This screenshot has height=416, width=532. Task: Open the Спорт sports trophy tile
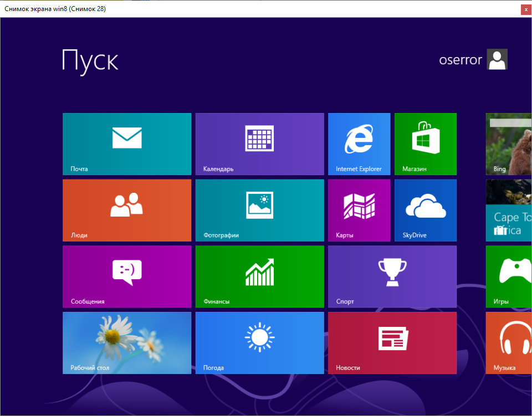tap(392, 276)
